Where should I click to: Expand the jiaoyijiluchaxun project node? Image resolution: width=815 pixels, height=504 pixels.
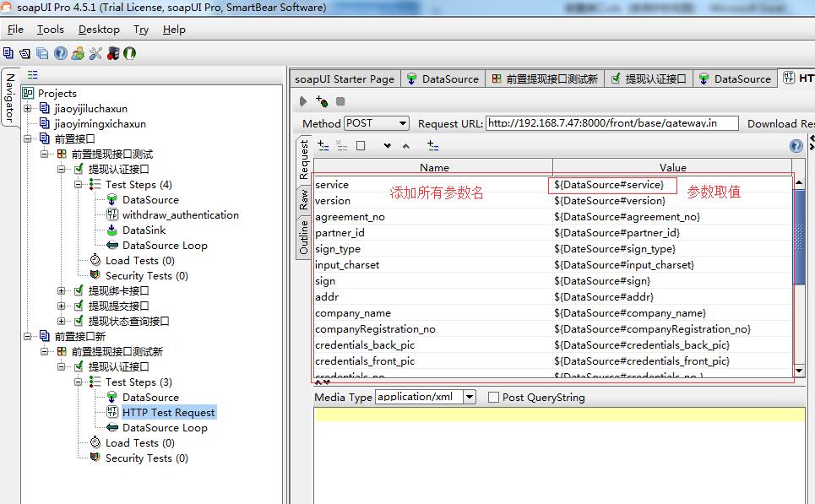click(x=28, y=109)
